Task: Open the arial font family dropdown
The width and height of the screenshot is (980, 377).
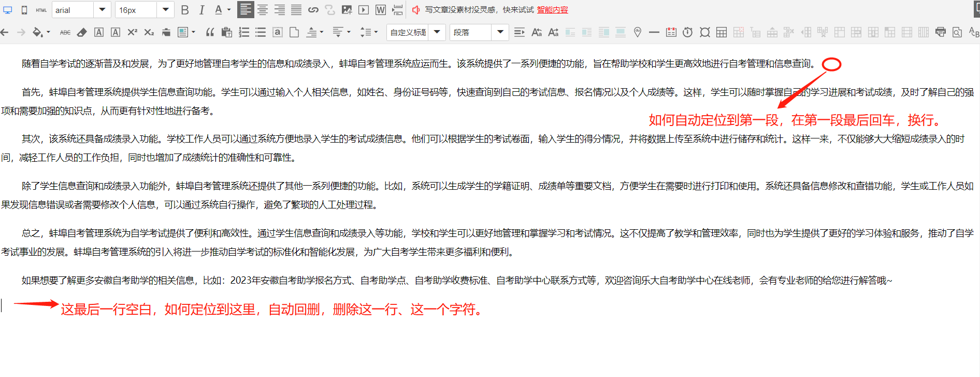Action: tap(102, 10)
